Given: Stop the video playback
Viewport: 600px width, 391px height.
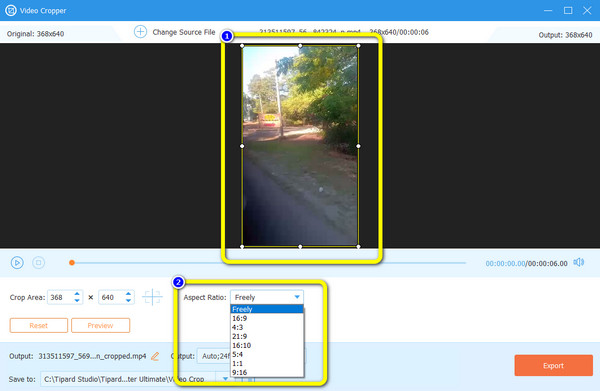Looking at the screenshot, I should (x=38, y=263).
